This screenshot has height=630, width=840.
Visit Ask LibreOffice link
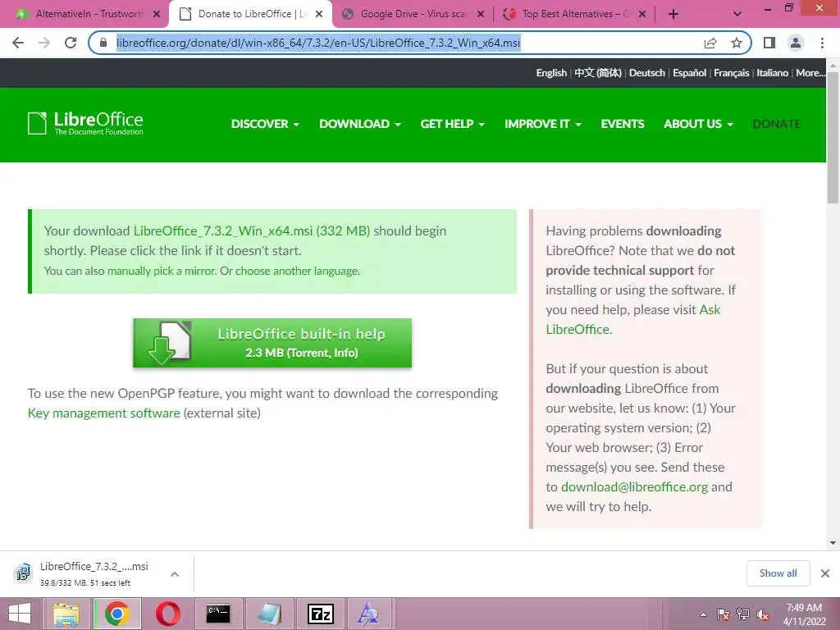click(633, 319)
